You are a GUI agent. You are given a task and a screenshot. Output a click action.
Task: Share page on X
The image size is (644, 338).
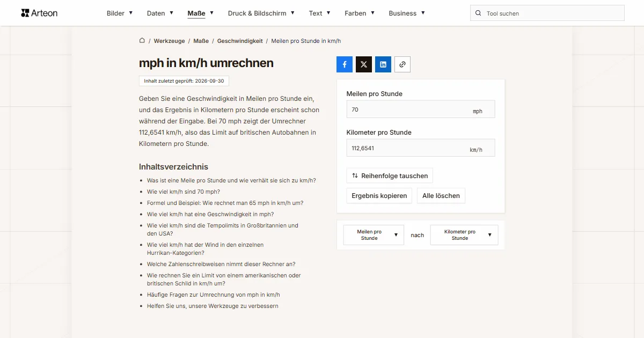(x=364, y=64)
